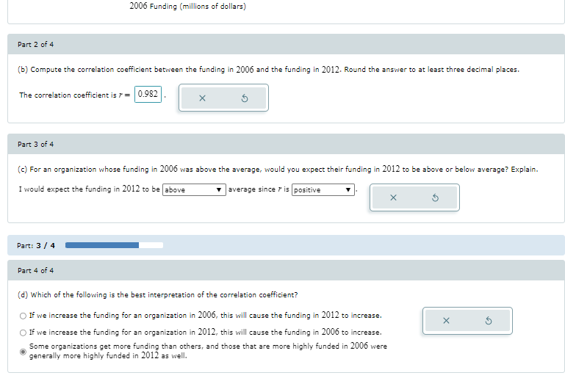The width and height of the screenshot is (565, 392).
Task: Select option: some organizations get more funding
Action: [23, 352]
